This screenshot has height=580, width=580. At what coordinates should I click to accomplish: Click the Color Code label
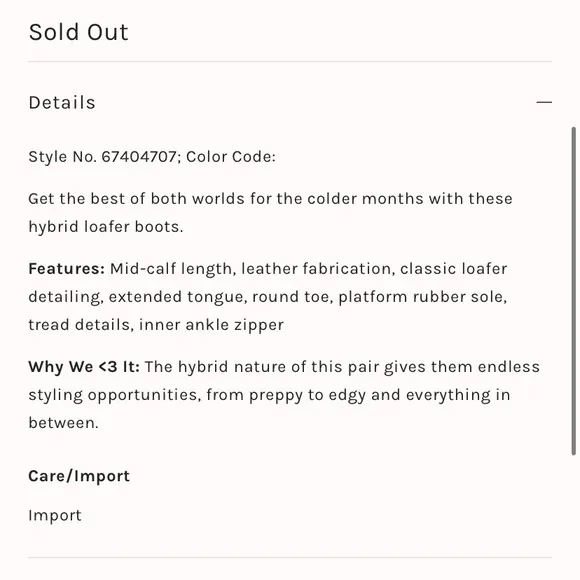click(231, 157)
